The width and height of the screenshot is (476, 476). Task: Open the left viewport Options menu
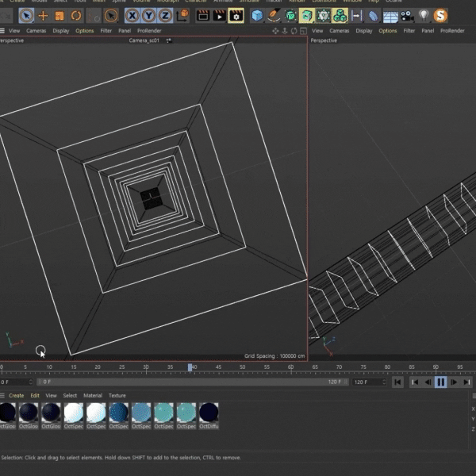click(84, 31)
